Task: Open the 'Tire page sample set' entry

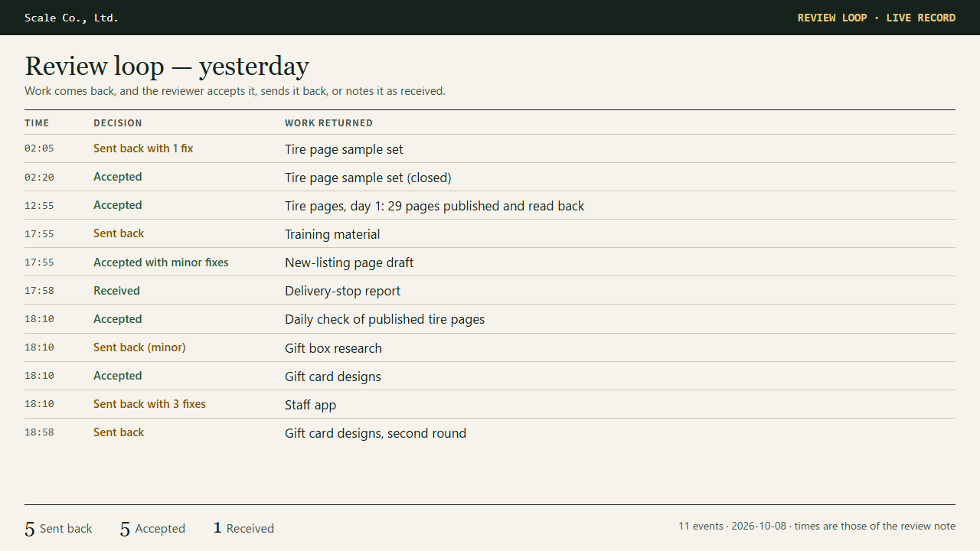Action: pyautogui.click(x=344, y=149)
